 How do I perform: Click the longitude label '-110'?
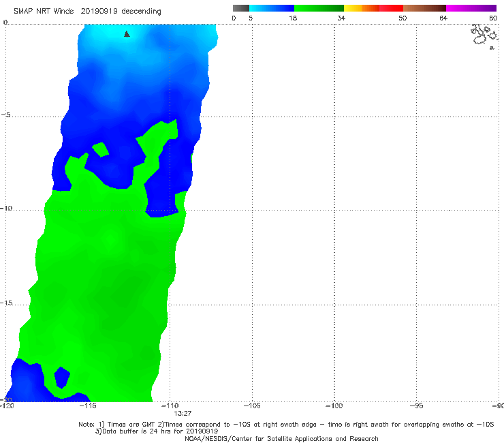pos(170,406)
